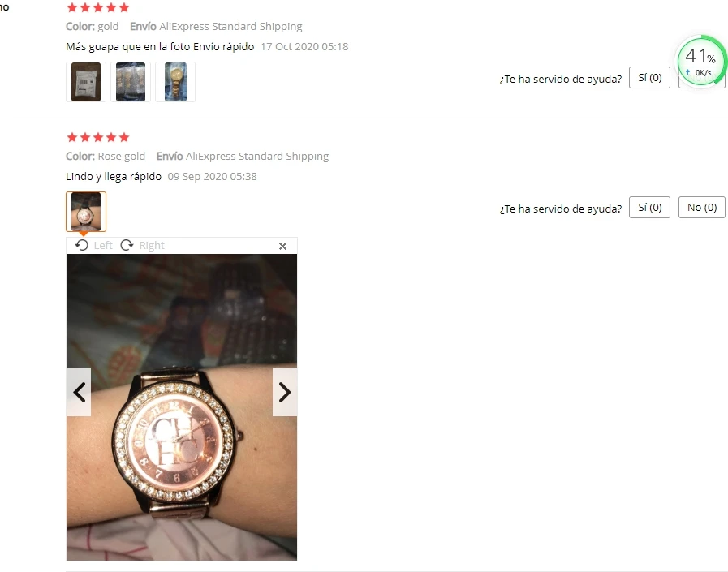The width and height of the screenshot is (728, 572).
Task: Go to the previous review photo
Action: point(79,392)
